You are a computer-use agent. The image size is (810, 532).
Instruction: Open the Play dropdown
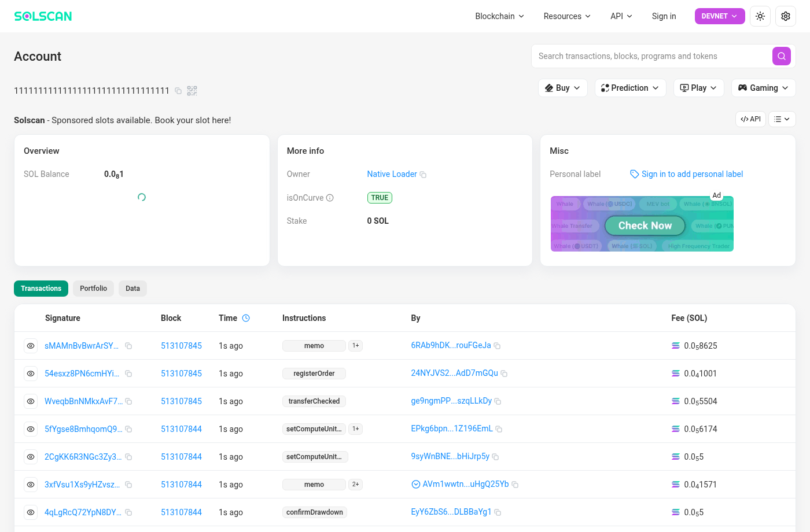[699, 88]
